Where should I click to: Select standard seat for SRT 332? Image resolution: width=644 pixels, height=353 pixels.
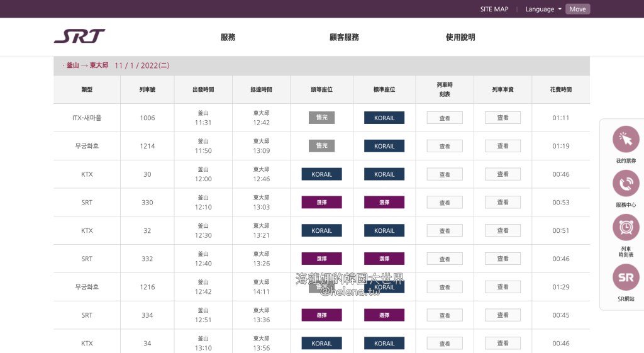tap(384, 259)
